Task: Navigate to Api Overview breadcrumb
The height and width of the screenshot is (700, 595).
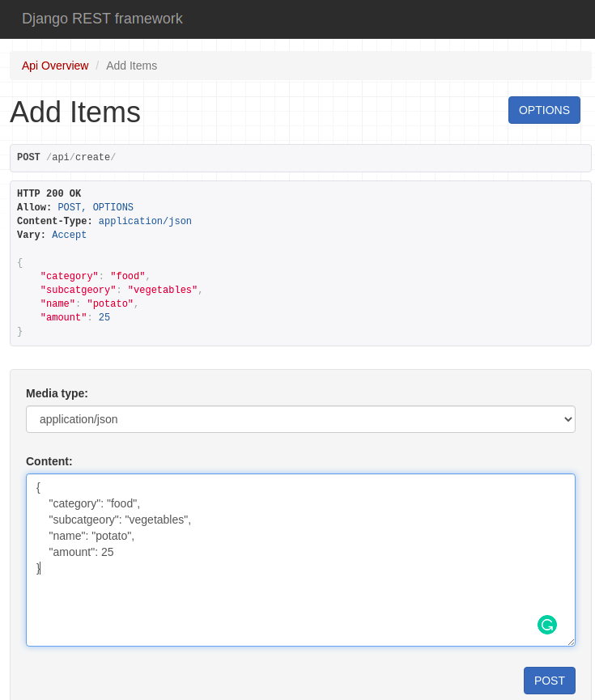Action: coord(55,66)
